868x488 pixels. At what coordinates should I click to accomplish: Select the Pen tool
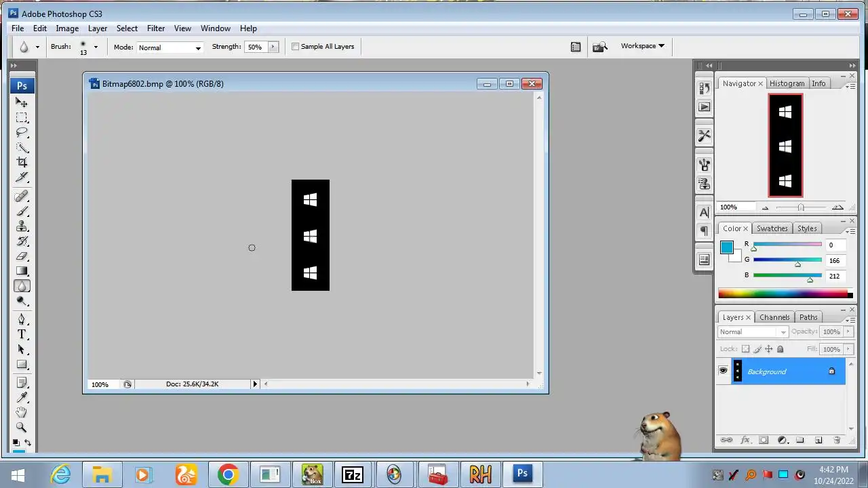(x=22, y=319)
